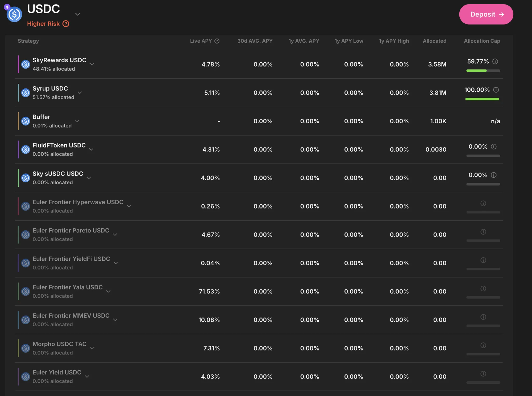The image size is (532, 396).
Task: Click FluidFToken allocation cap info icon
Action: pyautogui.click(x=494, y=146)
